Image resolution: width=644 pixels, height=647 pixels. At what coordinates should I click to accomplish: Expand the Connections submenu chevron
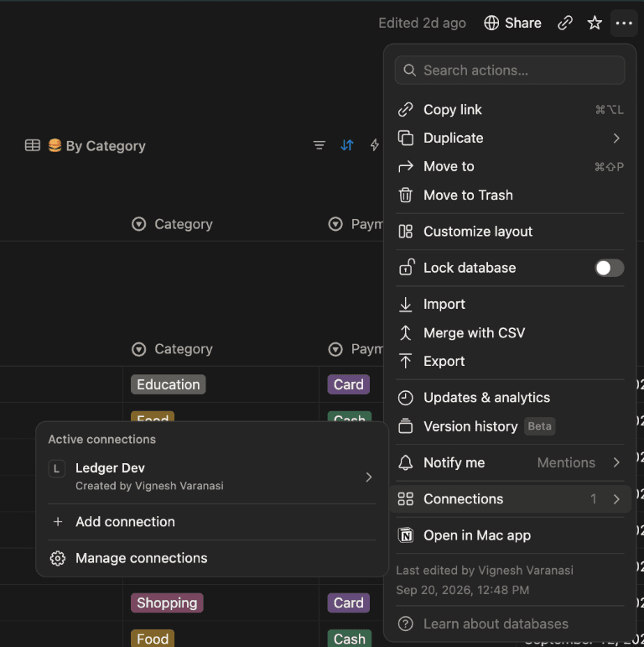616,498
